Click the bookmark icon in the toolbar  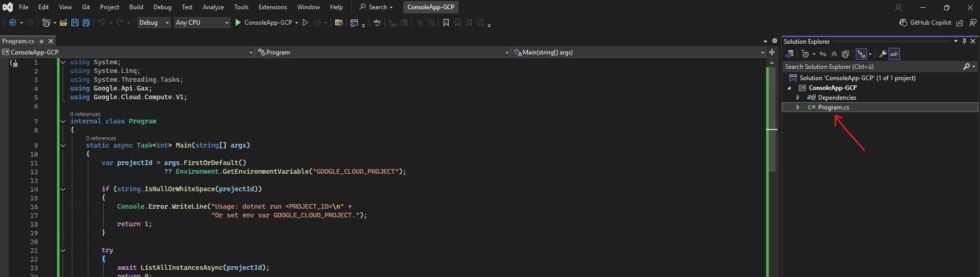pos(446,23)
